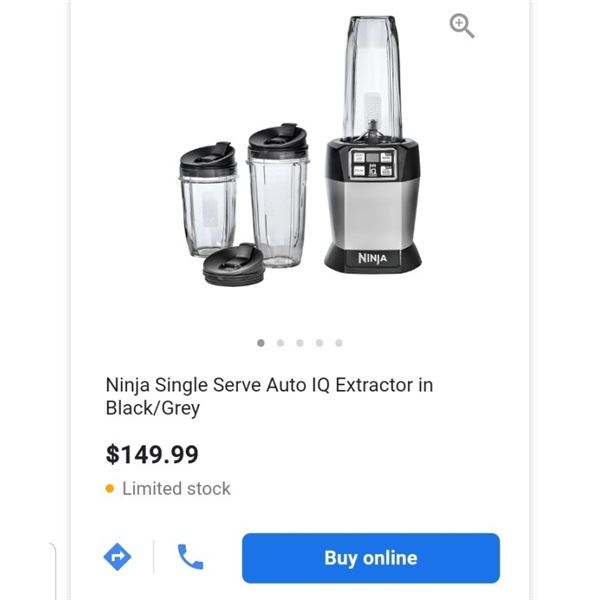The image size is (600, 600).
Task: Click the orange stock status dot
Action: (x=110, y=489)
